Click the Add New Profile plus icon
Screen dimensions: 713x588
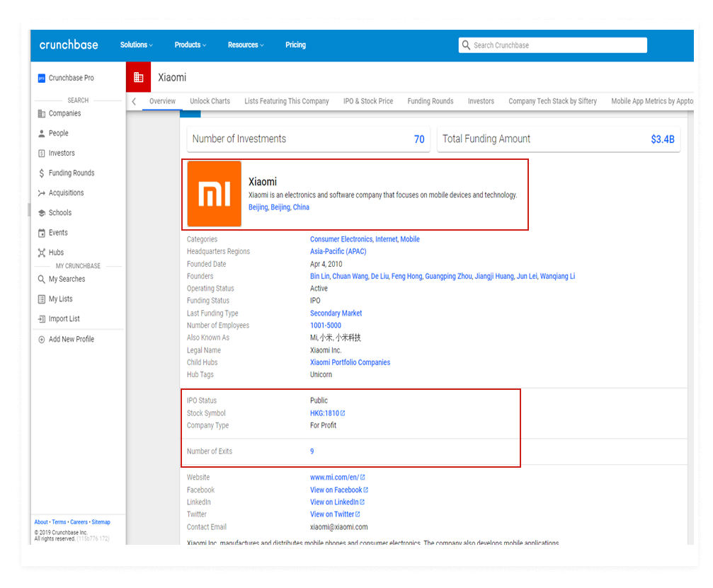41,340
